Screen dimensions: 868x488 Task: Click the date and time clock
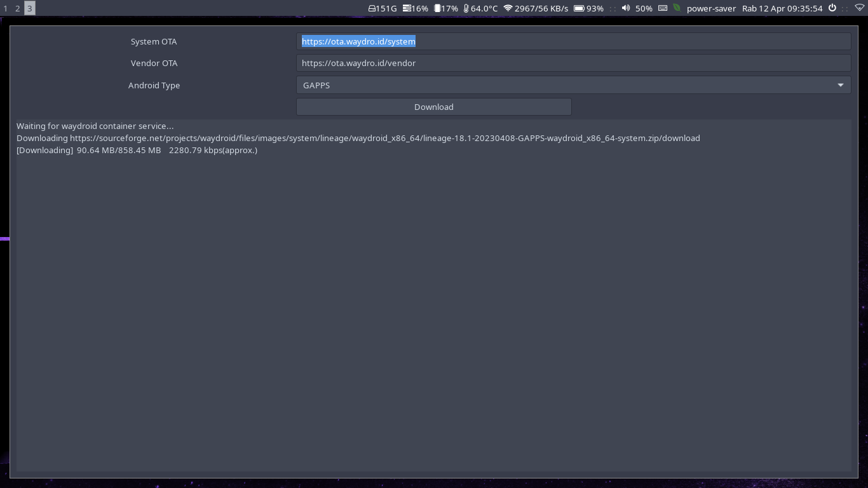(x=782, y=8)
